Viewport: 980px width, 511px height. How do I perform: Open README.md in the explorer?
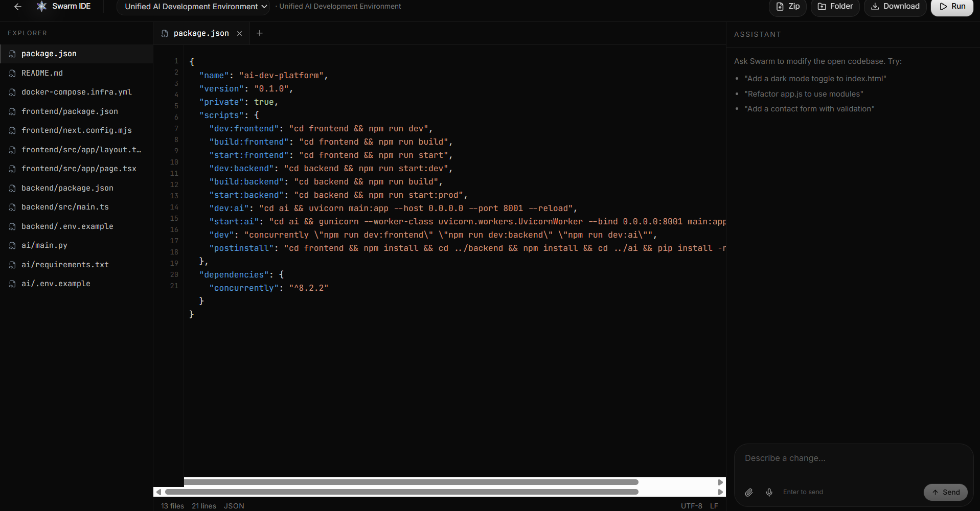tap(77, 73)
